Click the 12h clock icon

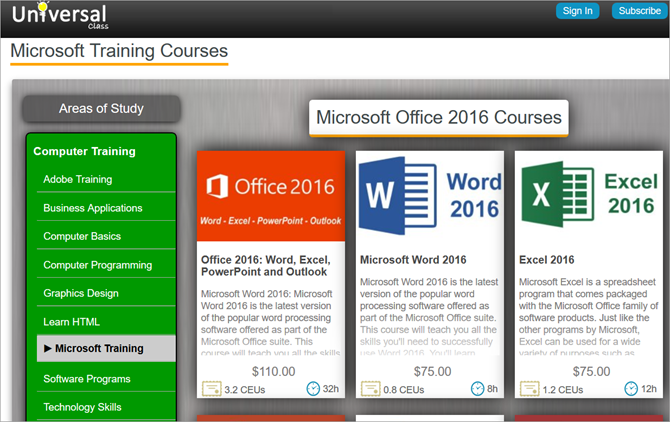click(631, 389)
